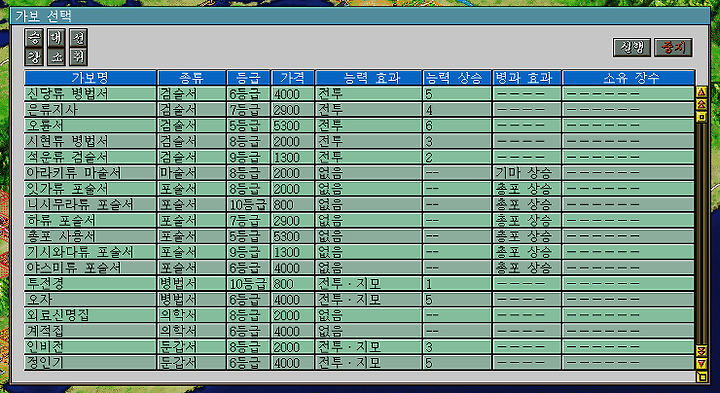Select the 정인기 item

[x=359, y=363]
